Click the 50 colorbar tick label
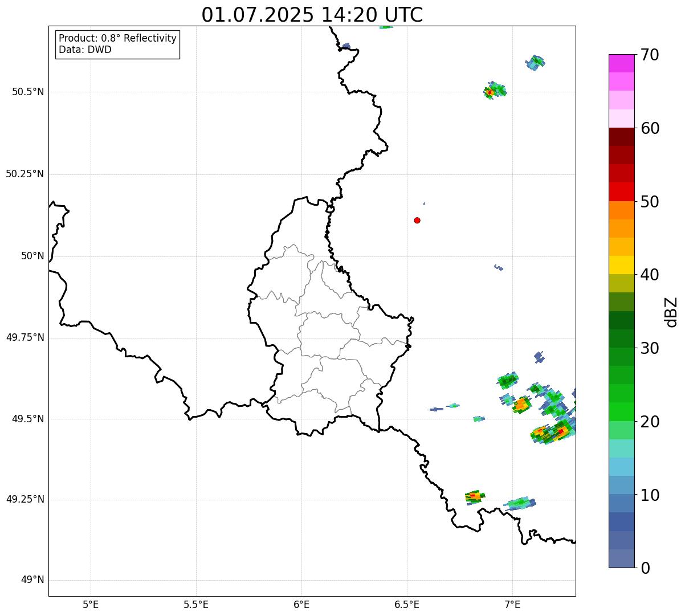 click(x=650, y=202)
